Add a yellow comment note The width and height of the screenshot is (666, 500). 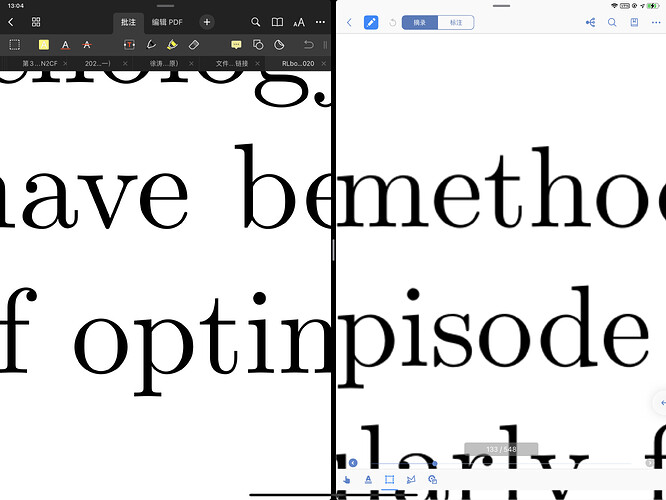pos(236,45)
